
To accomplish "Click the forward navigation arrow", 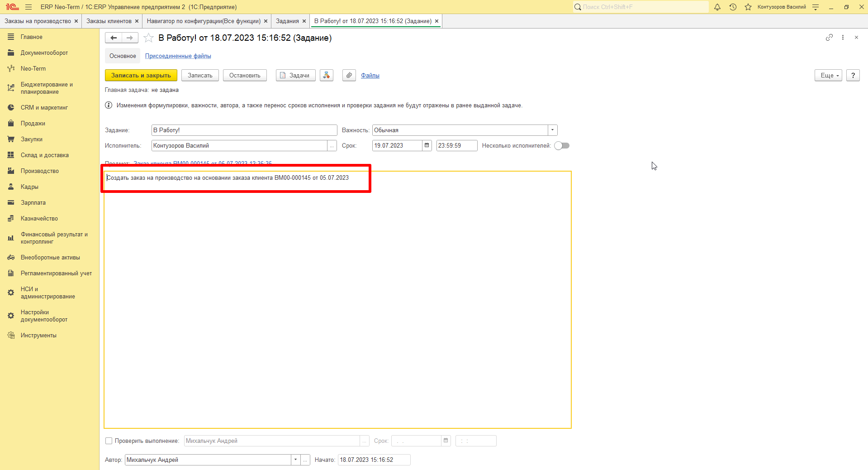I will coord(130,38).
